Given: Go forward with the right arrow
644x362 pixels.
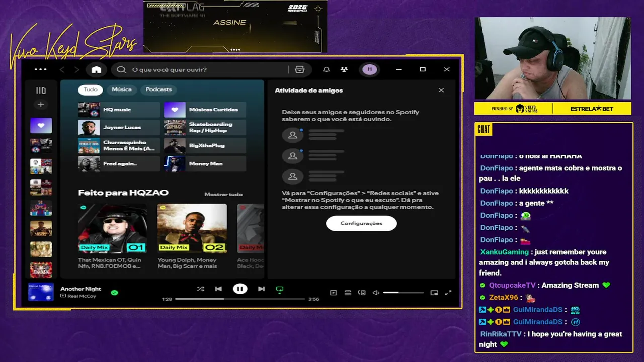Looking at the screenshot, I should 76,69.
